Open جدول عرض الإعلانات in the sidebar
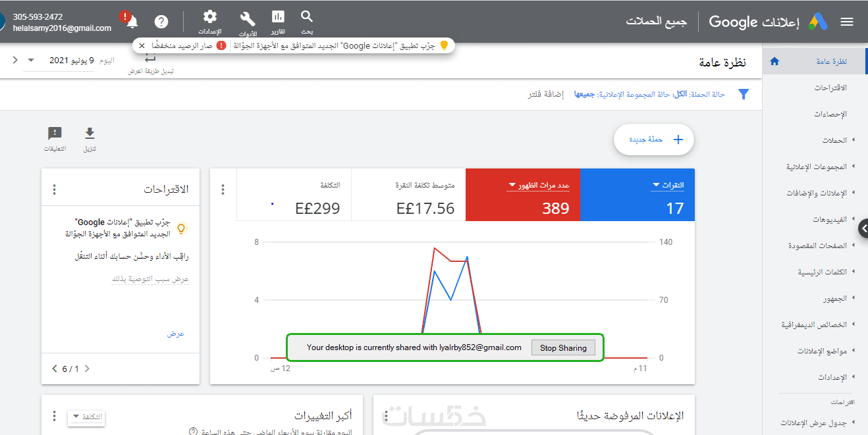 (814, 422)
